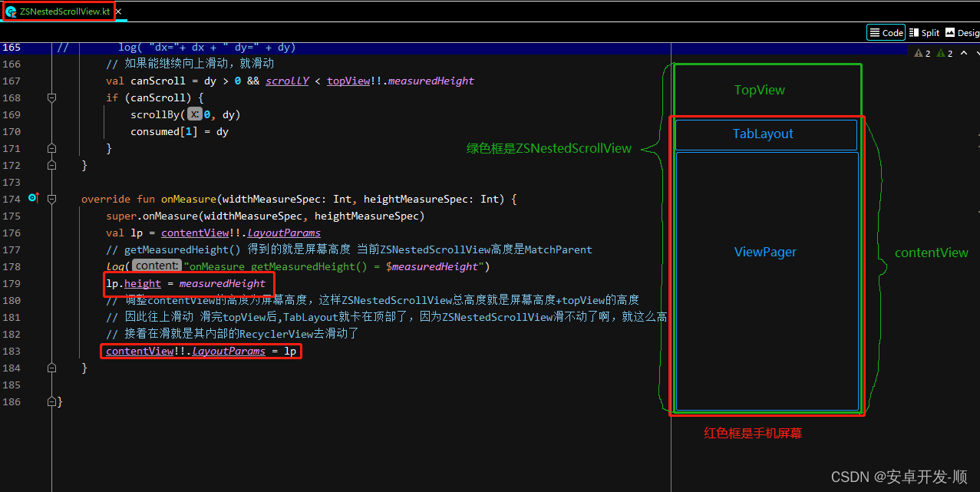980x492 pixels.
Task: Click the ZSNestedScrollView.kt file icon in the tab
Action: 11,12
